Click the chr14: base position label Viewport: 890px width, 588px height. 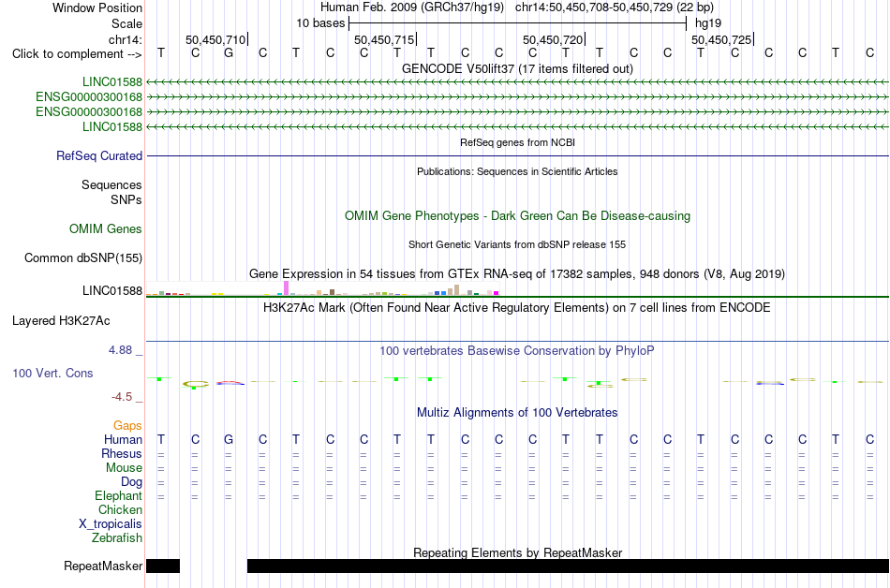pyautogui.click(x=125, y=39)
